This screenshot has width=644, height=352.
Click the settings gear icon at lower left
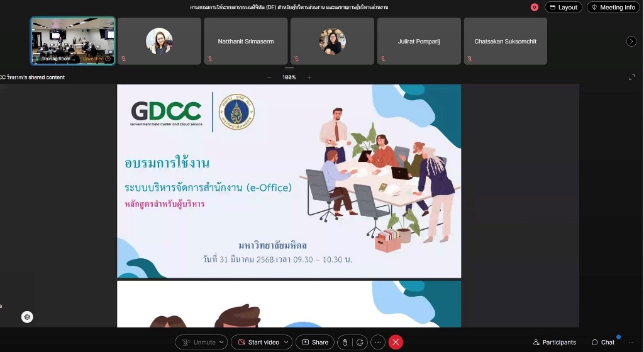[x=26, y=317]
